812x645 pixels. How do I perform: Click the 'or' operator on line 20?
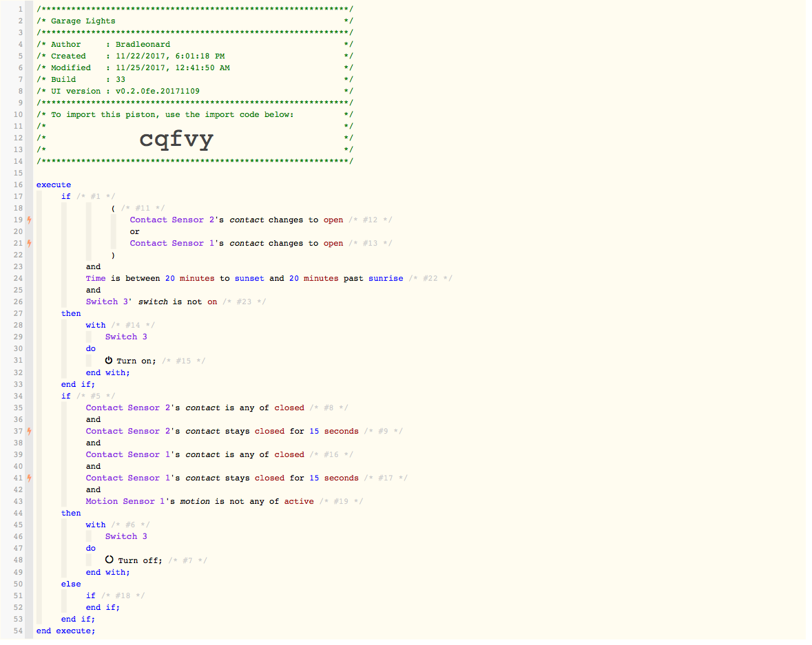click(134, 231)
